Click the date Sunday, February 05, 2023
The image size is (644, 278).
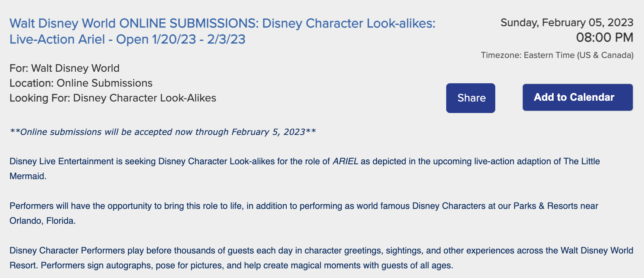(x=567, y=23)
